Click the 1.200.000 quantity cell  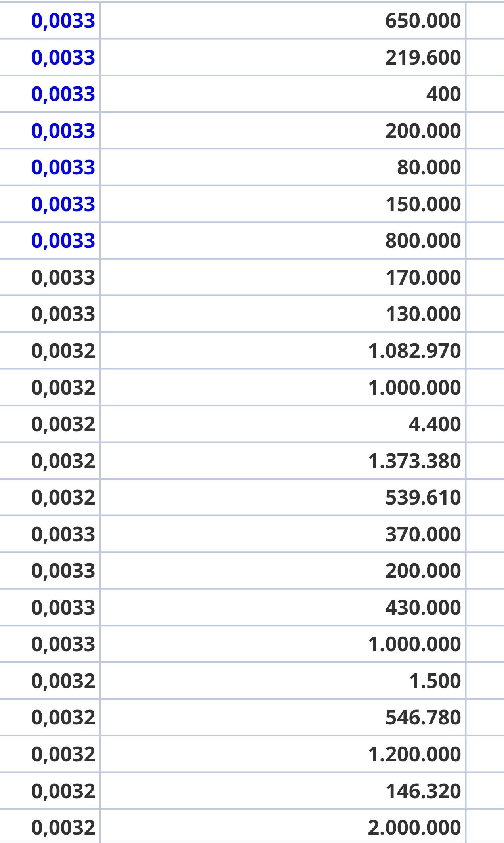coord(283,754)
